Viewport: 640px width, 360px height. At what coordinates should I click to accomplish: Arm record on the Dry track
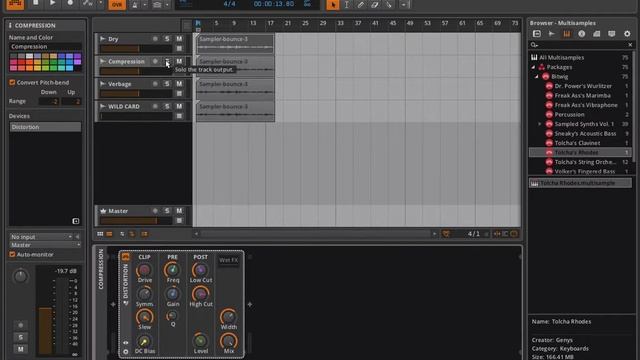click(x=155, y=39)
